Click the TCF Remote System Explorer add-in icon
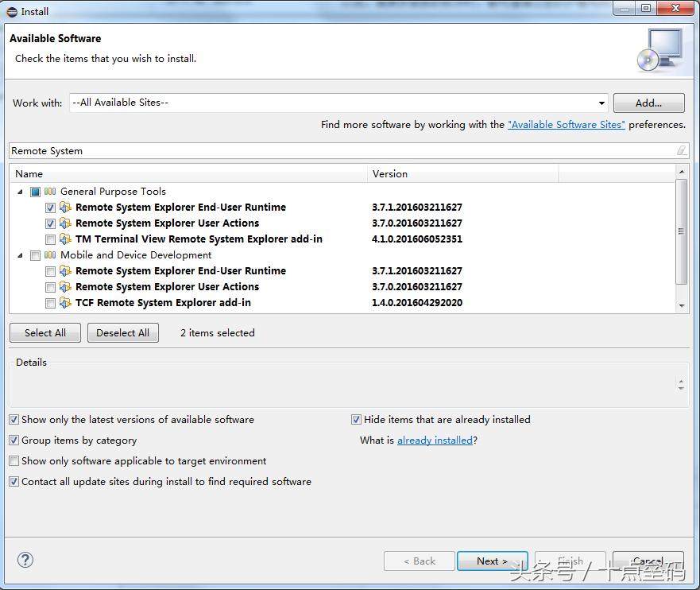This screenshot has width=700, height=590. [65, 303]
